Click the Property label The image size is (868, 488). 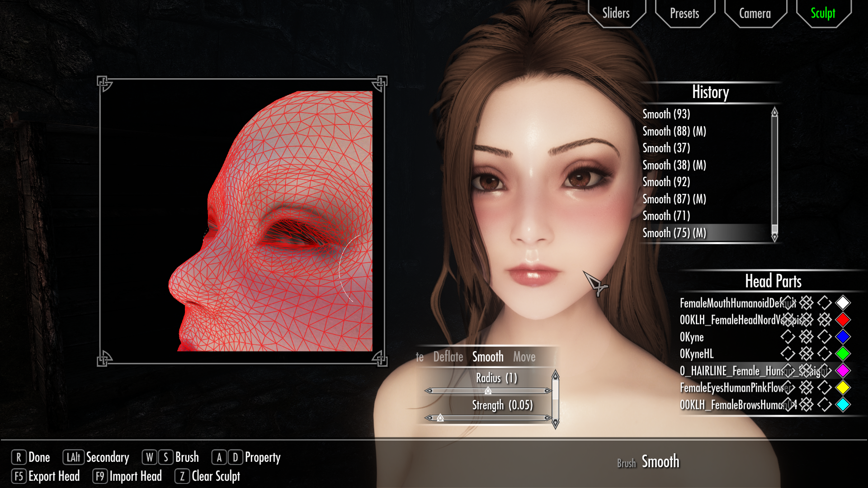click(263, 457)
